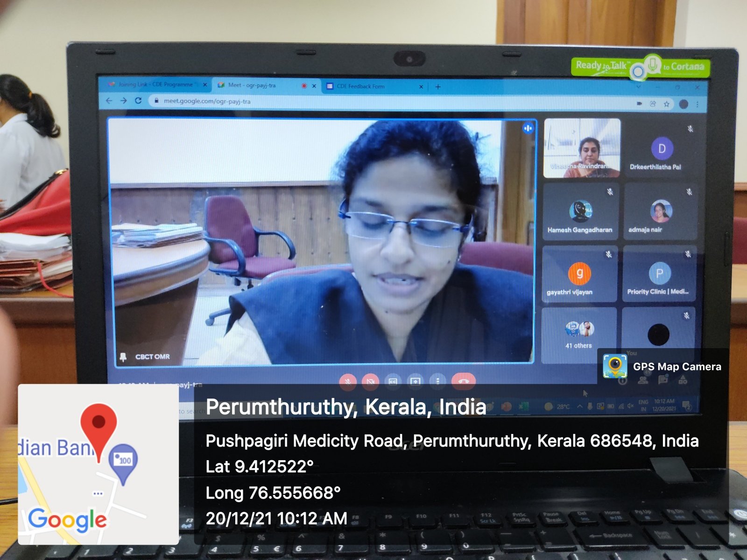The width and height of the screenshot is (747, 560).
Task: Open the Meet more options menu
Action: (438, 381)
